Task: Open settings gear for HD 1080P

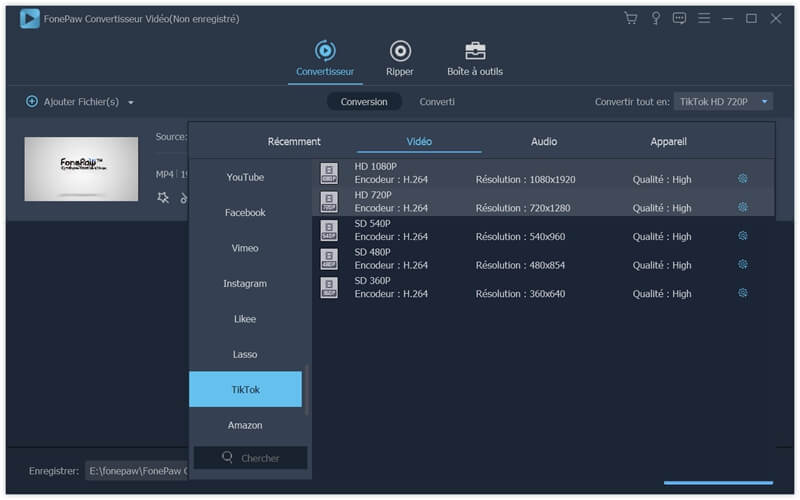Action: point(743,178)
